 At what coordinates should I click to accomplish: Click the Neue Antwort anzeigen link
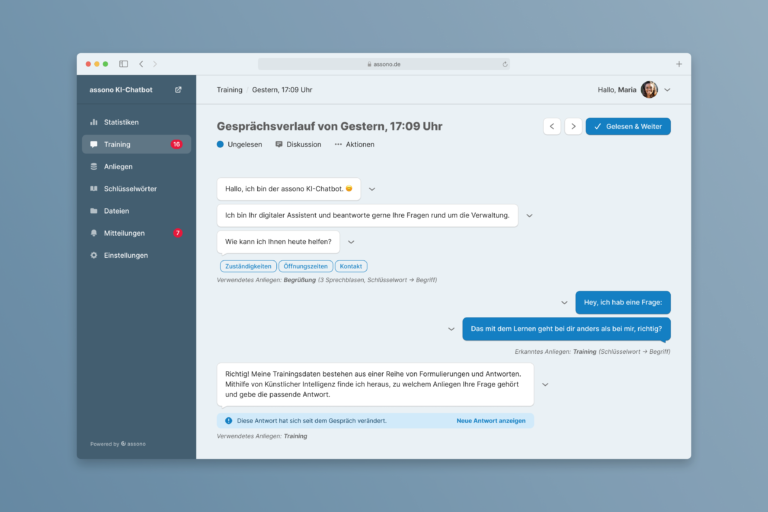click(491, 420)
